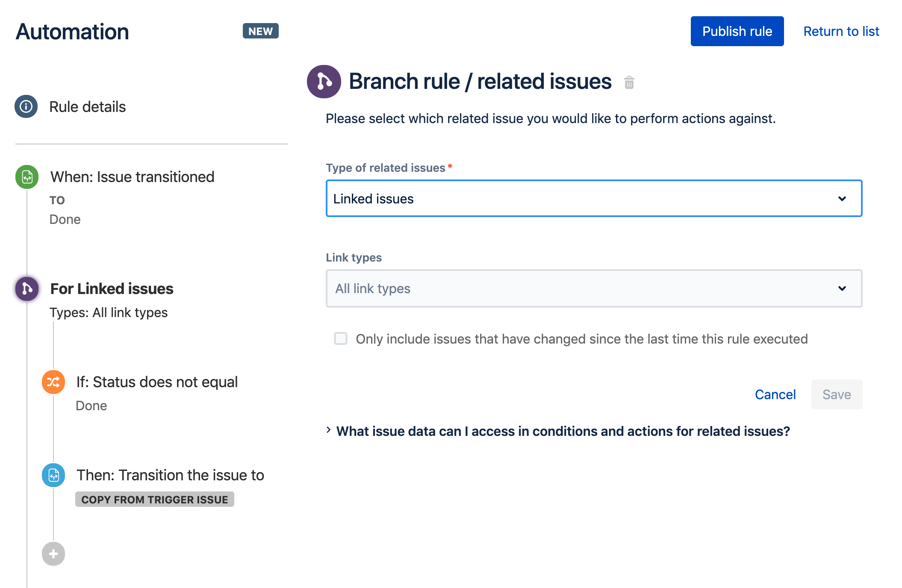Click the Rule details info icon
The image size is (902, 588).
[x=26, y=106]
